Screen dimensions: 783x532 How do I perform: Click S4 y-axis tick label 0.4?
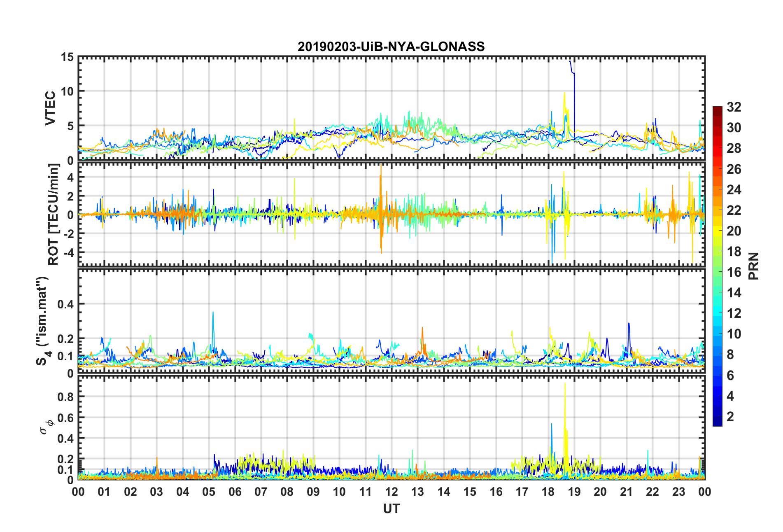point(65,304)
